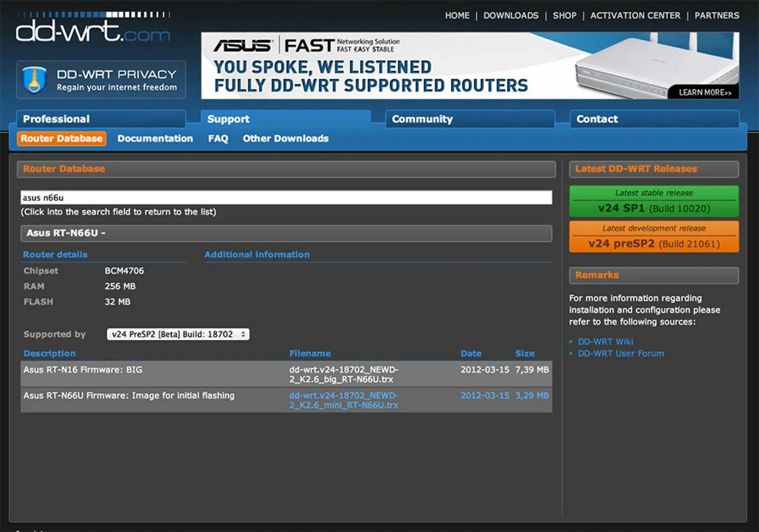
Task: Select the Support tab
Action: pyautogui.click(x=285, y=119)
